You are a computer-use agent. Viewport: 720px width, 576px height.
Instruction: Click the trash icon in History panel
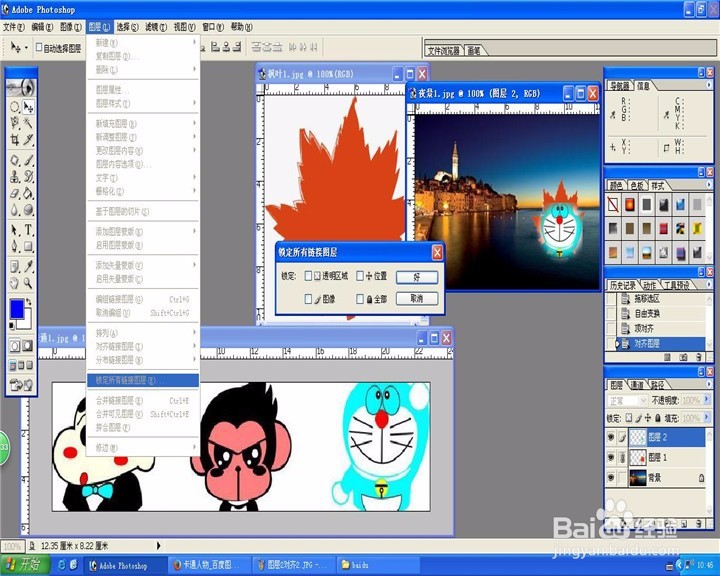click(x=699, y=357)
